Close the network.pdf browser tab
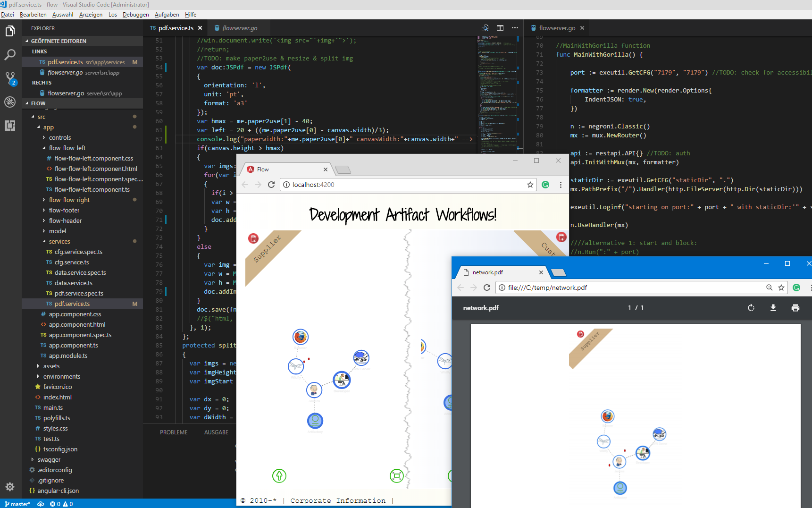 pos(541,272)
